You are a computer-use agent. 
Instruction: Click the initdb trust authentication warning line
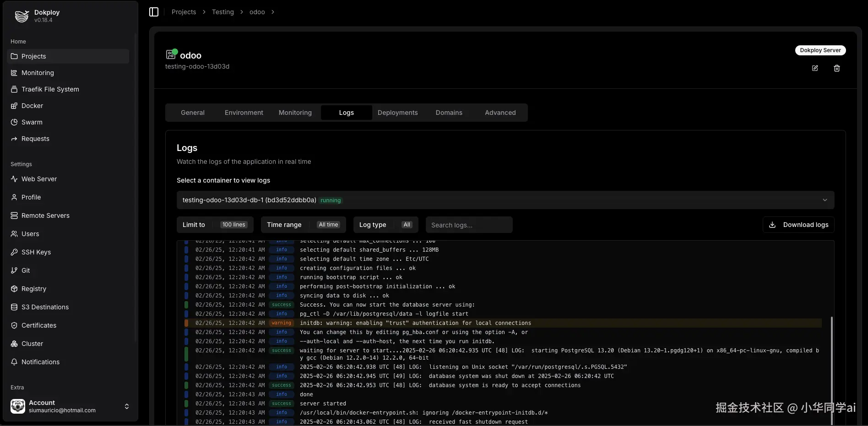click(x=502, y=323)
